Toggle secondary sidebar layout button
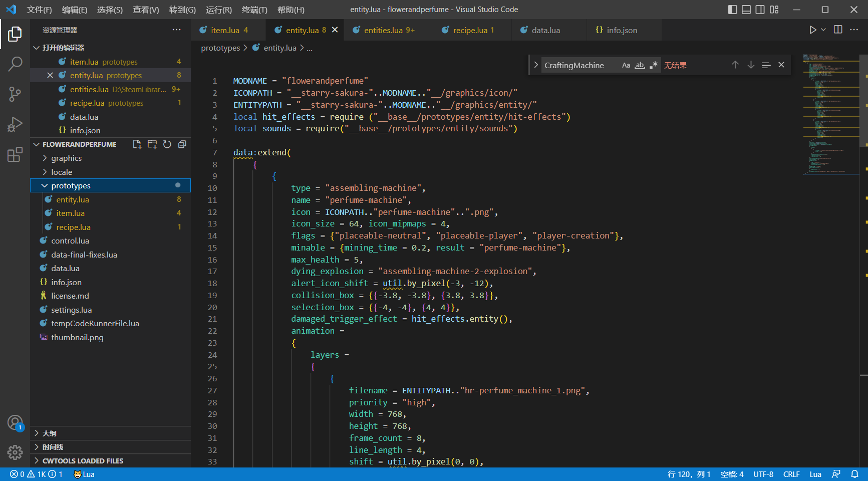Viewport: 868px width, 481px height. [760, 10]
